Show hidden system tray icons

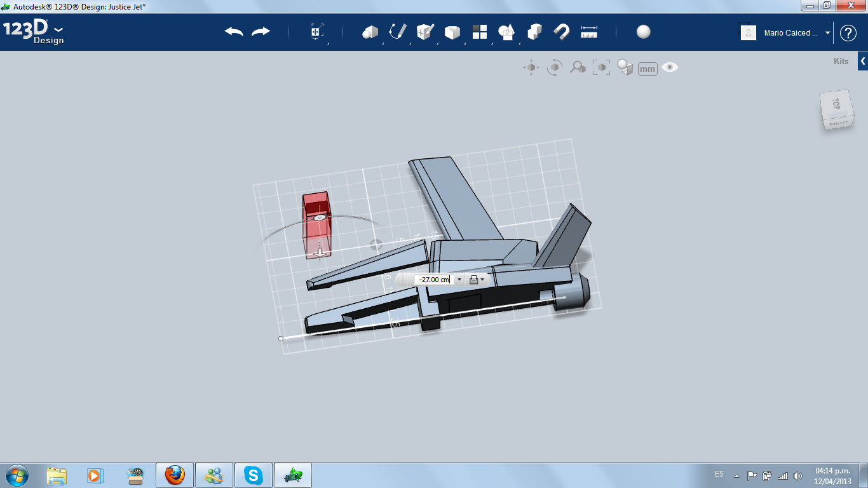tap(736, 475)
